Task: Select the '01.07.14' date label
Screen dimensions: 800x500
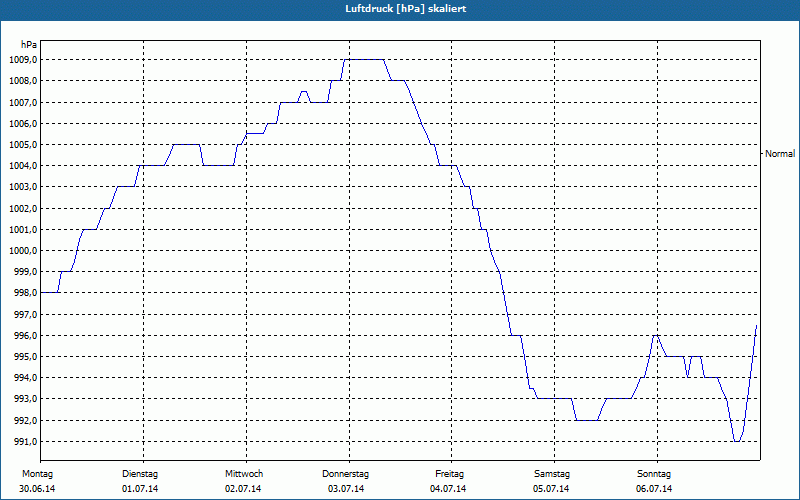Action: coord(140,489)
